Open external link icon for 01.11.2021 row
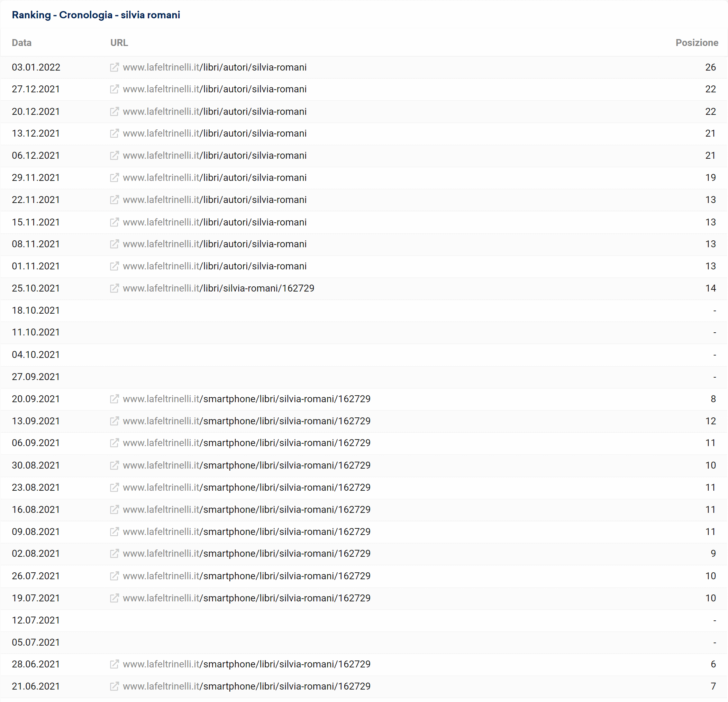Viewport: 728px width, 702px height. pos(115,266)
